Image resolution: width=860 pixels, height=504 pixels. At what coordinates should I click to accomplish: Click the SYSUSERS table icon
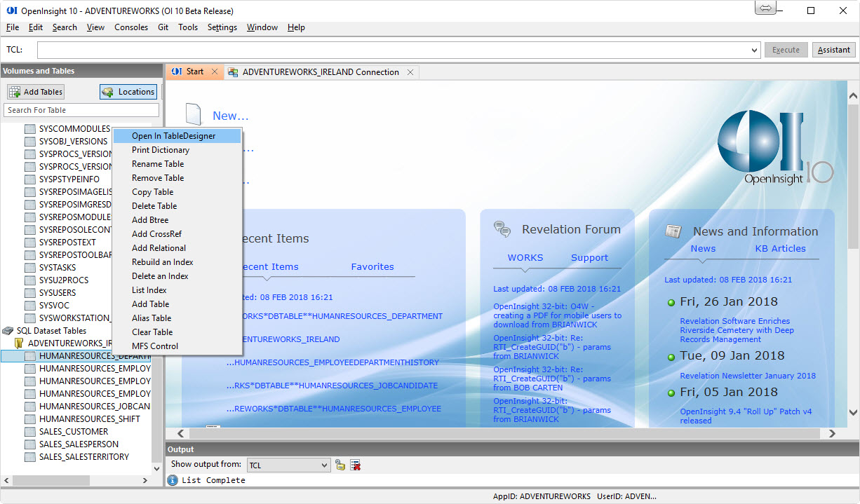30,293
